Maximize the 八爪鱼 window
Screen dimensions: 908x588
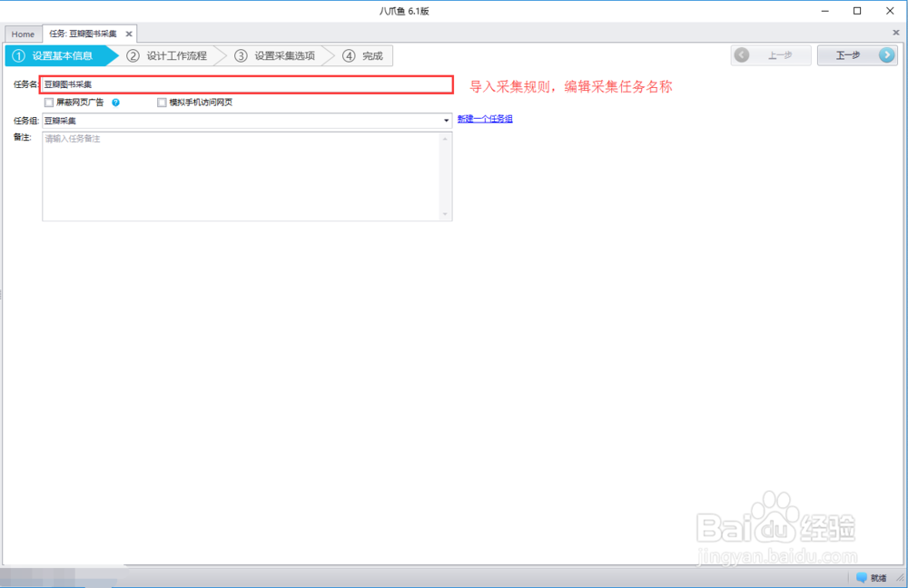coord(857,11)
